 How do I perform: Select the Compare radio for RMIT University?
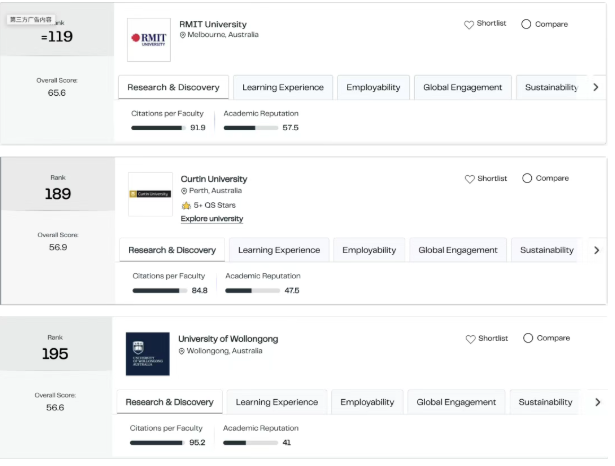point(526,24)
